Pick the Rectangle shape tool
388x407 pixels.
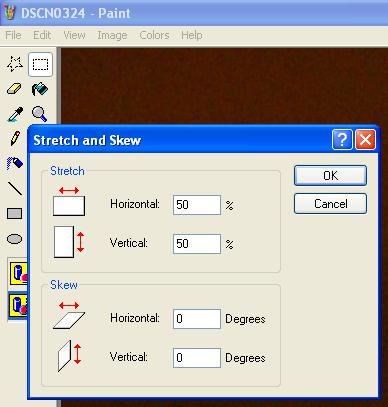click(15, 213)
